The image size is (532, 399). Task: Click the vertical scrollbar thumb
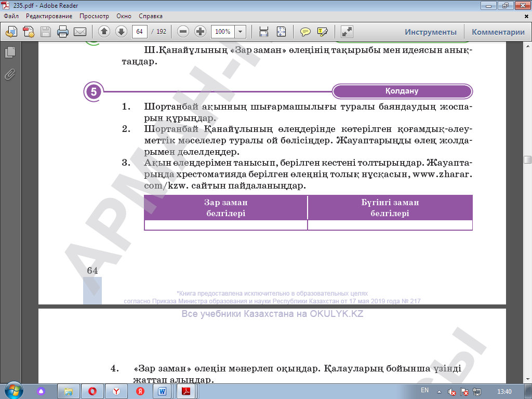coord(527,160)
